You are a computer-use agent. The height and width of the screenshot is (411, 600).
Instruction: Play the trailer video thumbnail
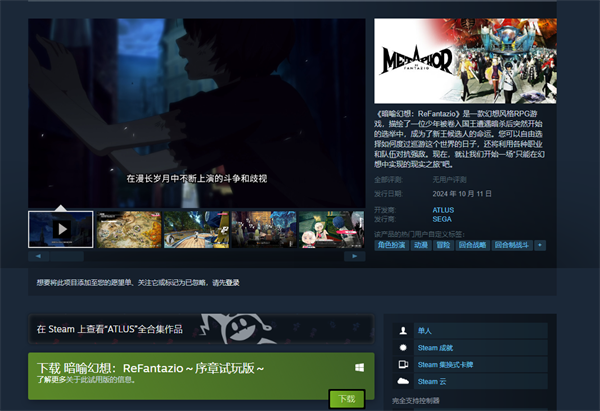point(60,229)
